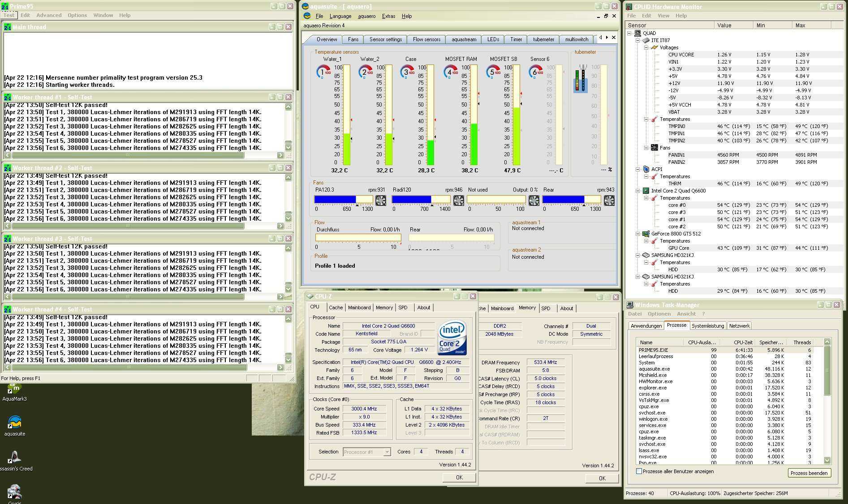This screenshot has width=848, height=504.
Task: Select the aquasuite.exe process row
Action: click(x=730, y=369)
